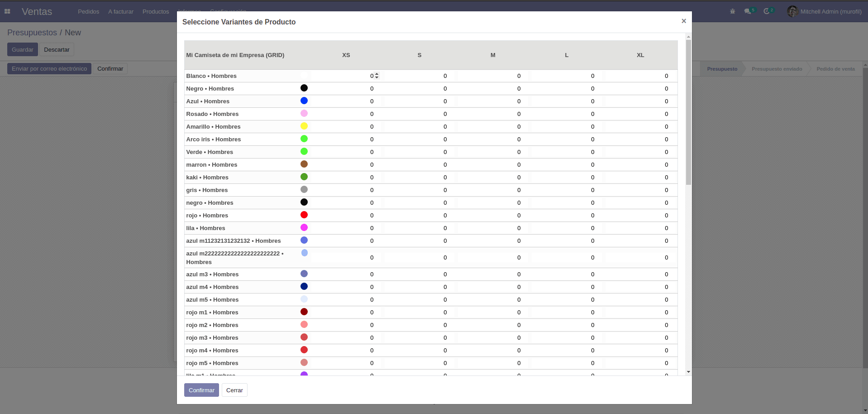The height and width of the screenshot is (414, 868).
Task: Click XL quantity field for kaki • Hombres
Action: click(640, 177)
